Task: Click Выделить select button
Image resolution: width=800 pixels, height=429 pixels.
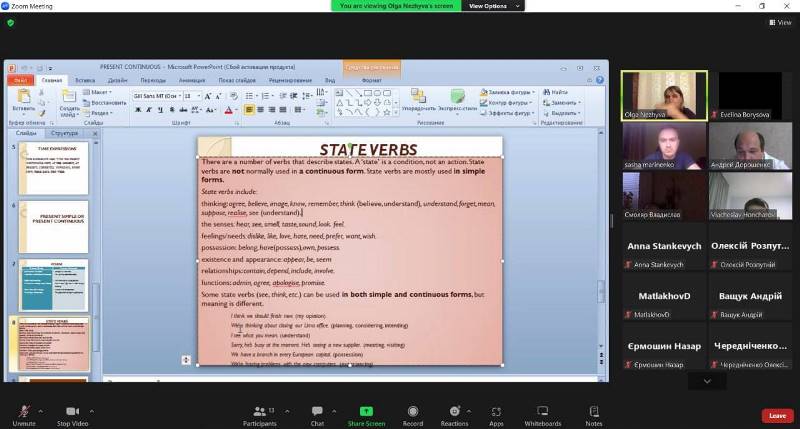Action: tap(560, 113)
